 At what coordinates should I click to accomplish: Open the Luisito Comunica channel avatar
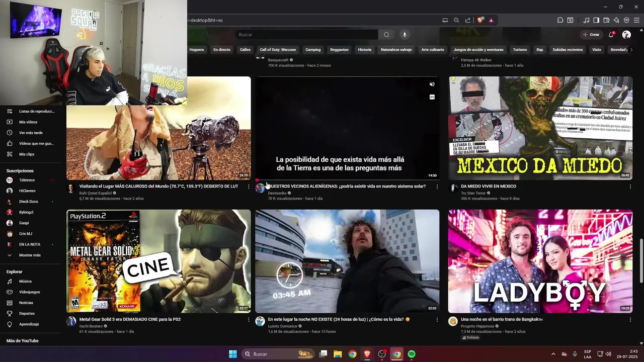pyautogui.click(x=260, y=321)
